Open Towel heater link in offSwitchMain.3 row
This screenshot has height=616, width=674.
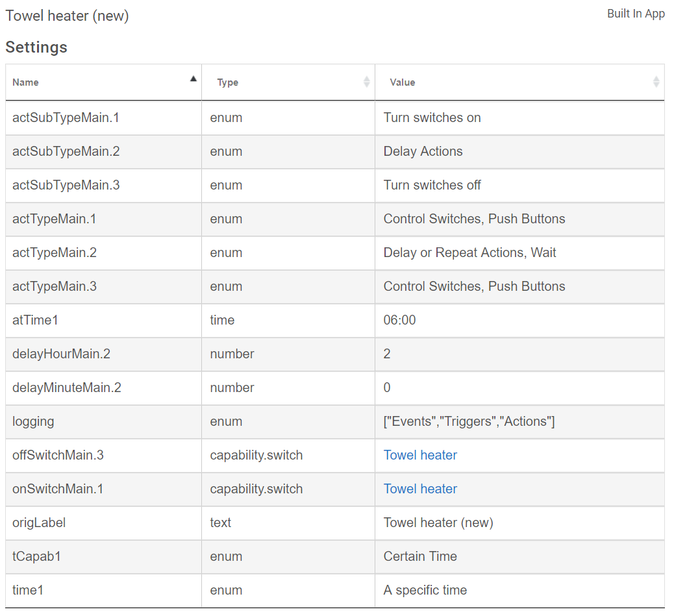(420, 455)
